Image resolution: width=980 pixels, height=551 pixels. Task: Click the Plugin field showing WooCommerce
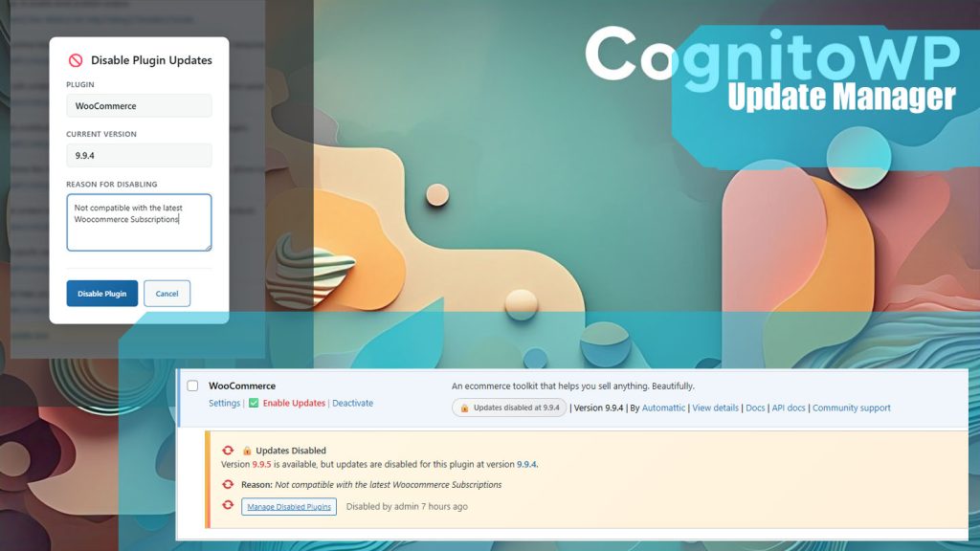139,105
